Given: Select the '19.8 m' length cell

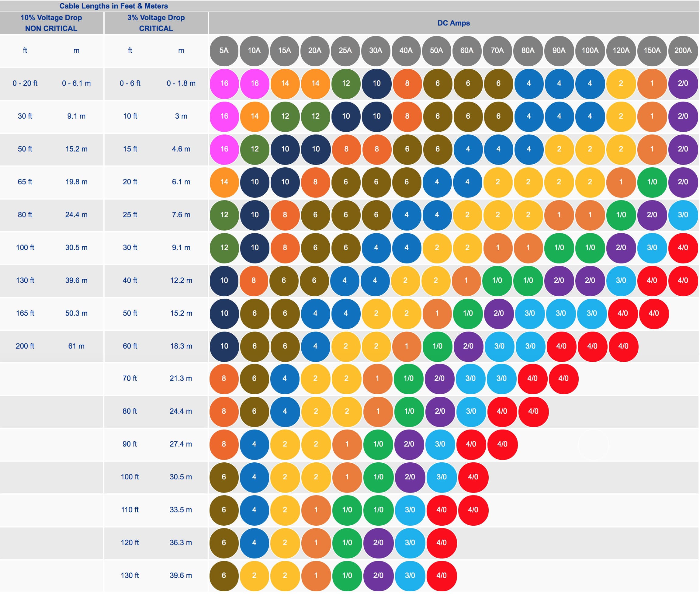Looking at the screenshot, I should click(x=76, y=182).
